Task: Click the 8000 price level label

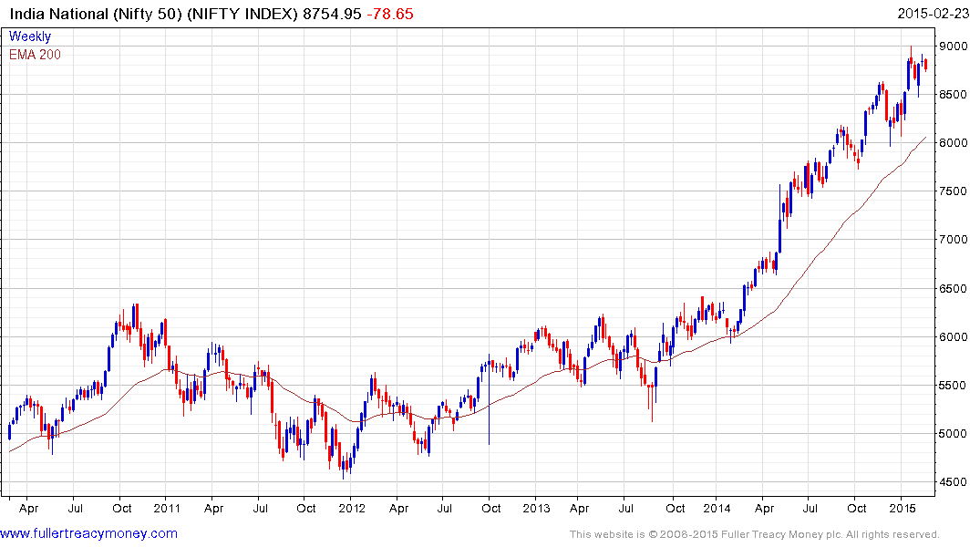Action: pos(954,143)
